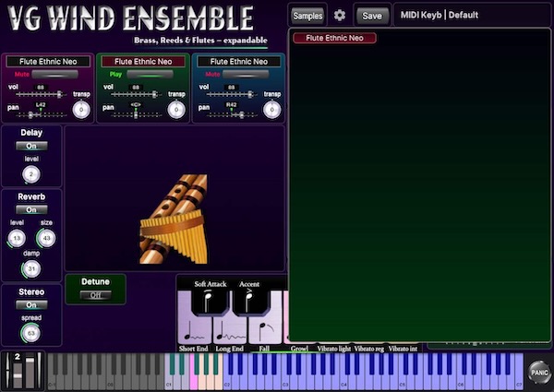The height and width of the screenshot is (392, 554).
Task: Toggle Stereo On switch
Action: pyautogui.click(x=31, y=305)
